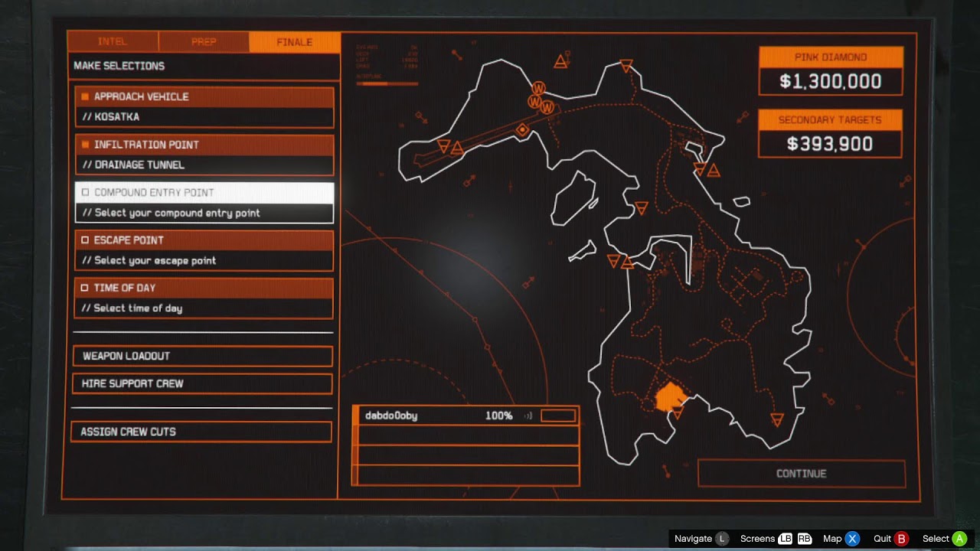Choose the upward triangle on the west coast inlet
The image size is (980, 551).
click(628, 262)
